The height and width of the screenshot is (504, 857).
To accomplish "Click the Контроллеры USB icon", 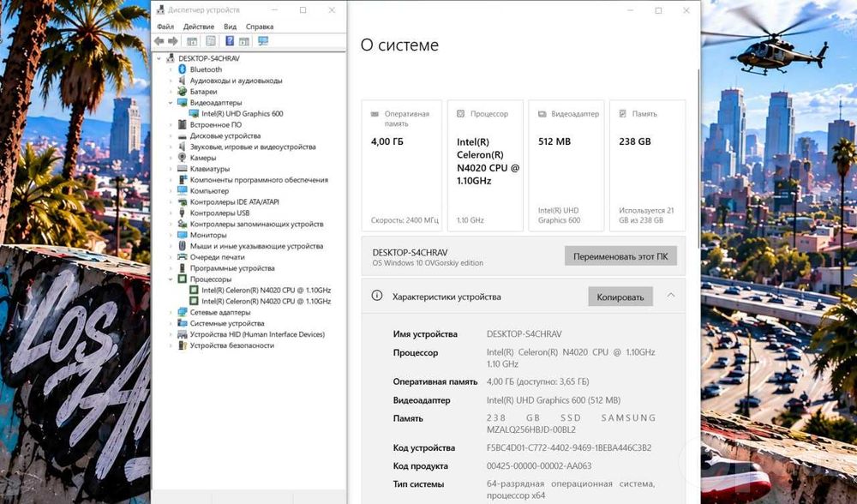I will click(183, 213).
